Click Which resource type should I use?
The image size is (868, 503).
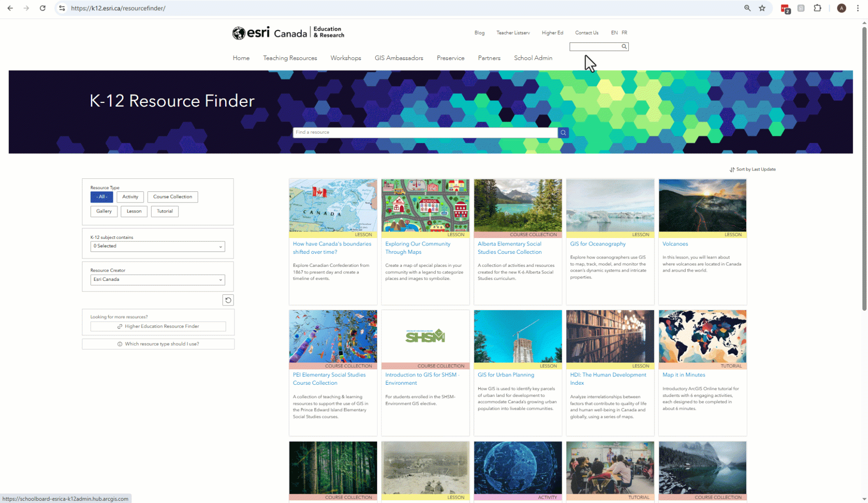158,344
